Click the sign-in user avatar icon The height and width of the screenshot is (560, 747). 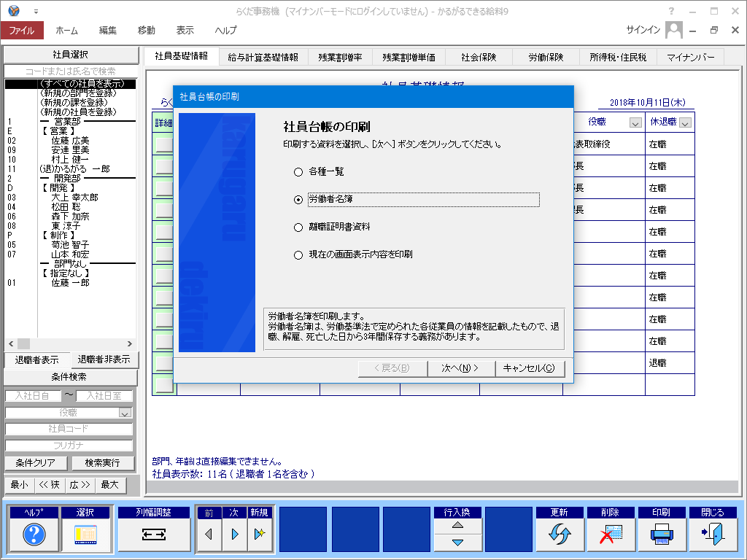click(x=673, y=30)
